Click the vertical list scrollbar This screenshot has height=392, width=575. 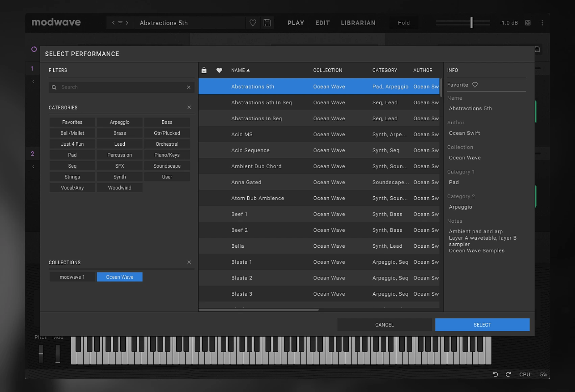(x=441, y=88)
